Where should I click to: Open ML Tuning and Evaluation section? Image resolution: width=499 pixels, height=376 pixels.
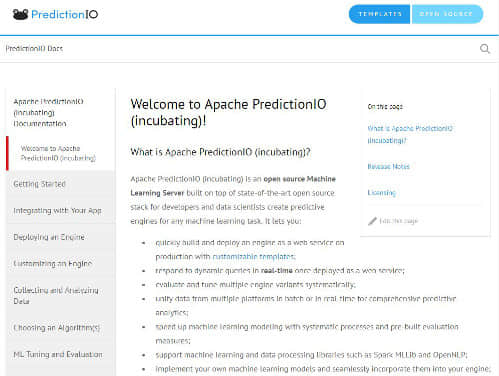[x=61, y=354]
